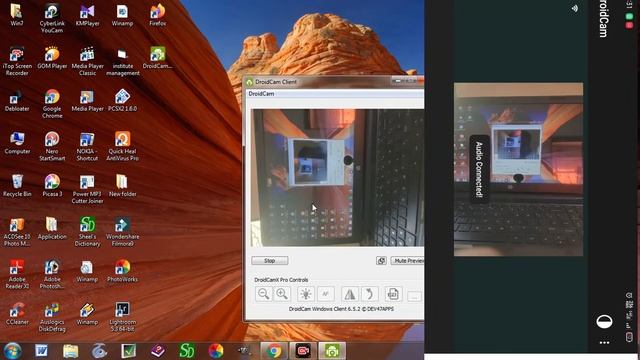Select the PCSX2 1.6.0 desktop icon

(x=122, y=100)
